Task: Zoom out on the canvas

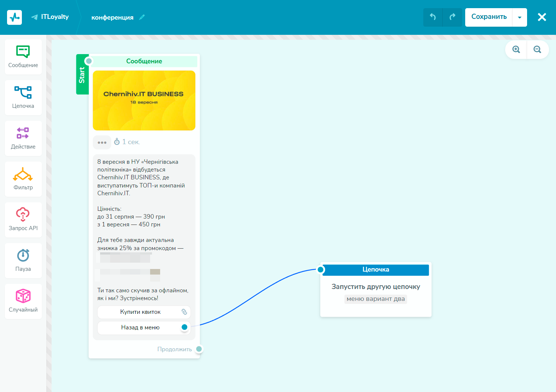Action: pyautogui.click(x=537, y=49)
